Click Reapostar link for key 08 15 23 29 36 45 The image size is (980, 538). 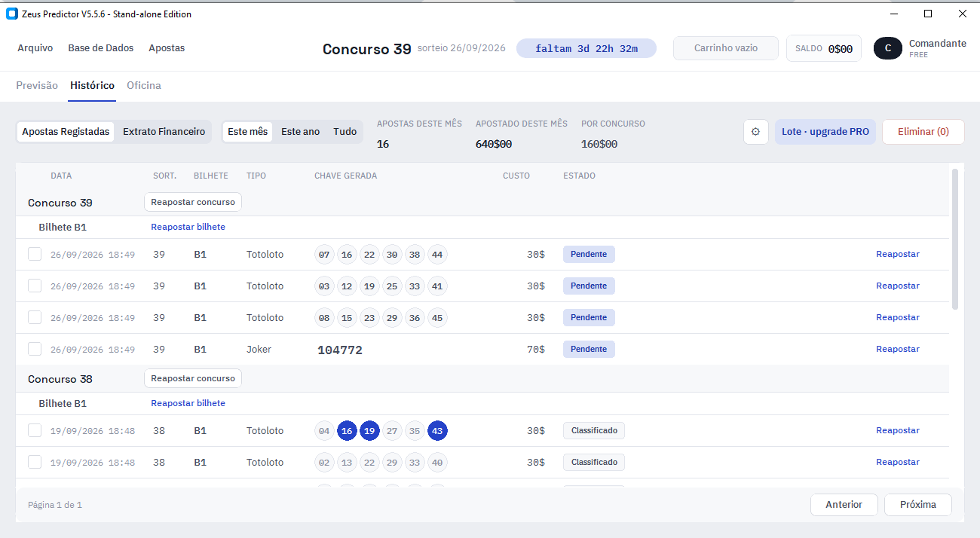897,318
